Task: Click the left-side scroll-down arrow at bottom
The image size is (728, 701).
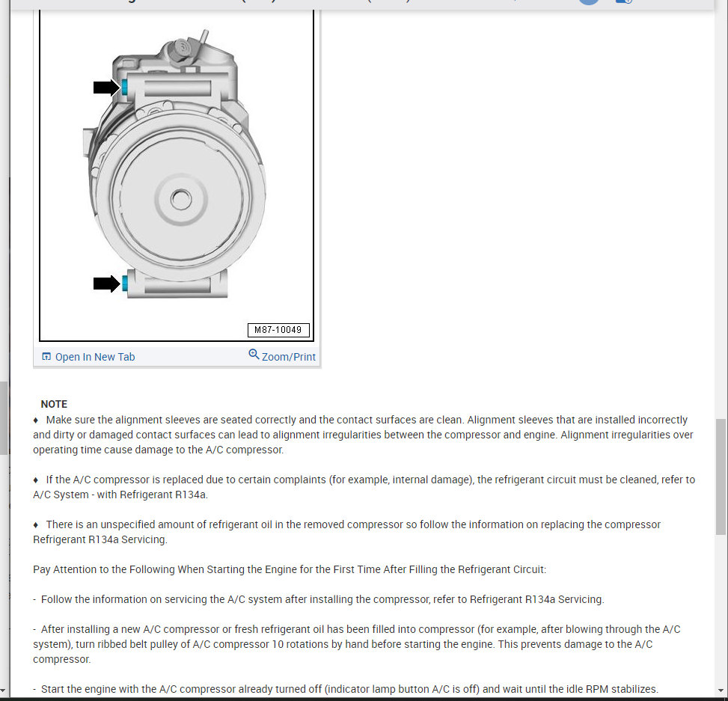Action: (x=3, y=691)
